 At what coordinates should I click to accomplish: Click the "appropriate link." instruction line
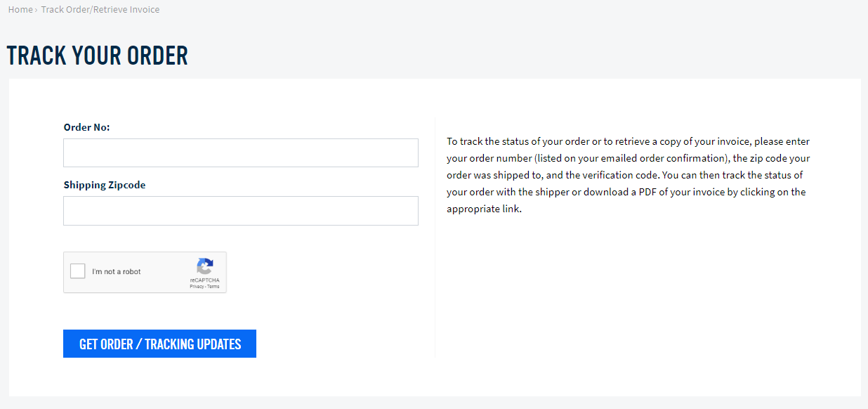point(484,209)
